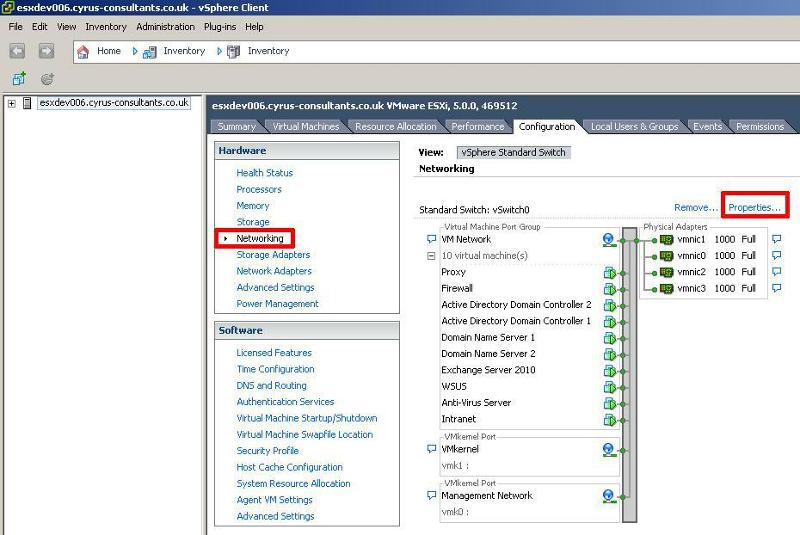800x535 pixels.
Task: Click the vSphere Standard Switch view button
Action: (513, 152)
